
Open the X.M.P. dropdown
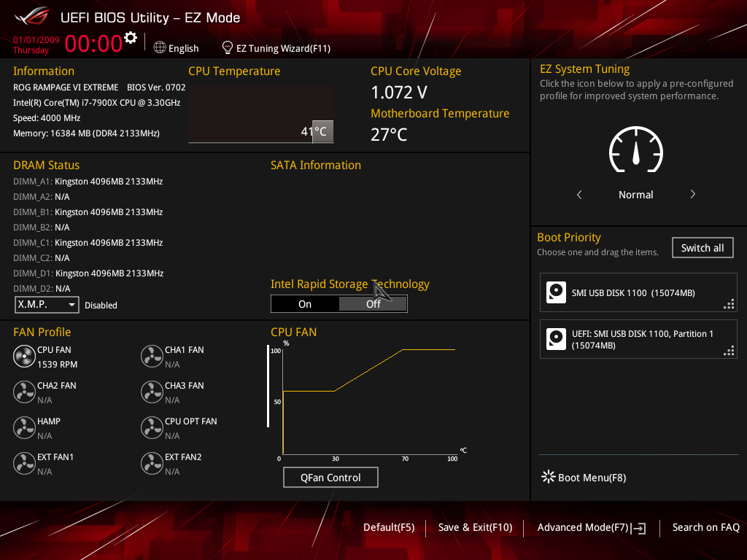pyautogui.click(x=47, y=304)
